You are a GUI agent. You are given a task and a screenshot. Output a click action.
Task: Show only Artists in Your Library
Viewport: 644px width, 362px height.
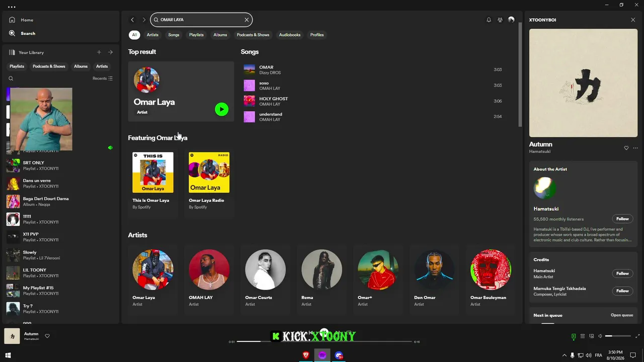tap(102, 66)
